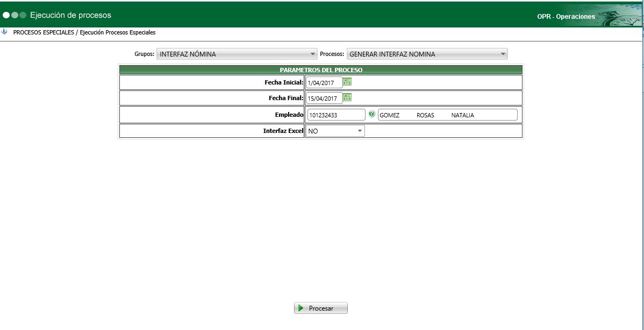Click the Interfaz Excel label

283,131
